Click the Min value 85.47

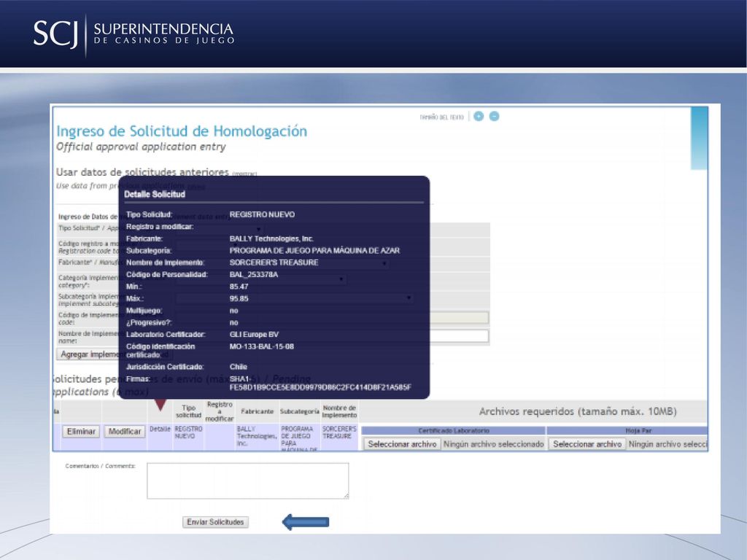tap(239, 287)
